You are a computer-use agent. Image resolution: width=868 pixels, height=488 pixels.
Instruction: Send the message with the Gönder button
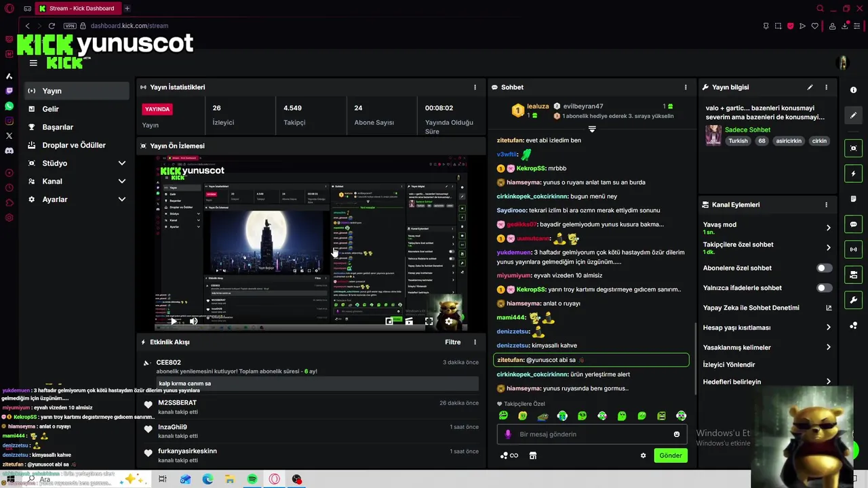671,455
